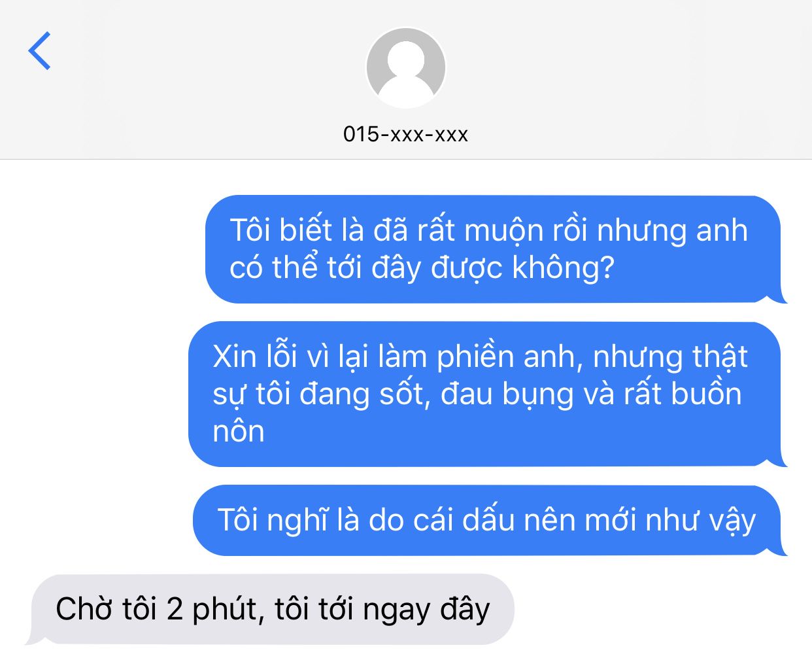812x660 pixels.
Task: Select the message starting "Tôi biết là"
Action: (x=494, y=249)
